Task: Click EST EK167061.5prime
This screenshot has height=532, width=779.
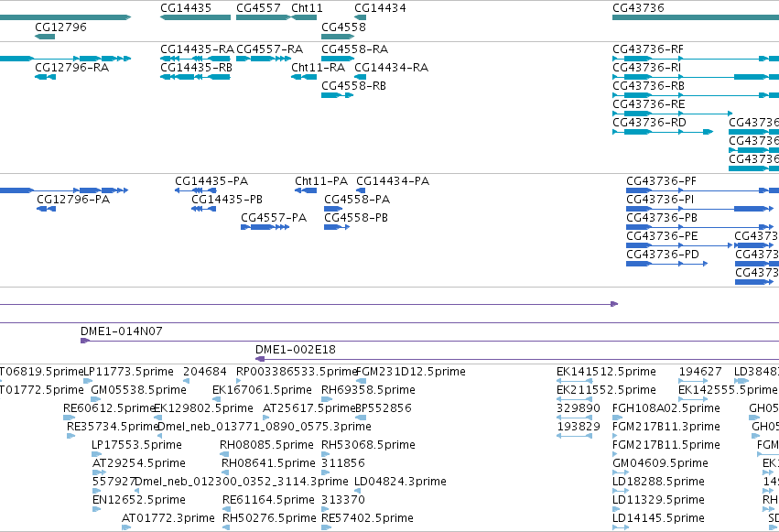Action: (x=216, y=400)
